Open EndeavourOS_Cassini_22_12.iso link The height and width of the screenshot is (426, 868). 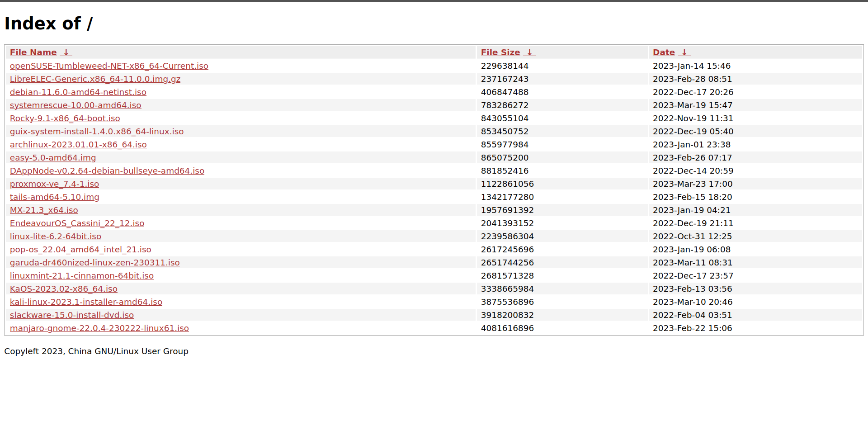(77, 223)
